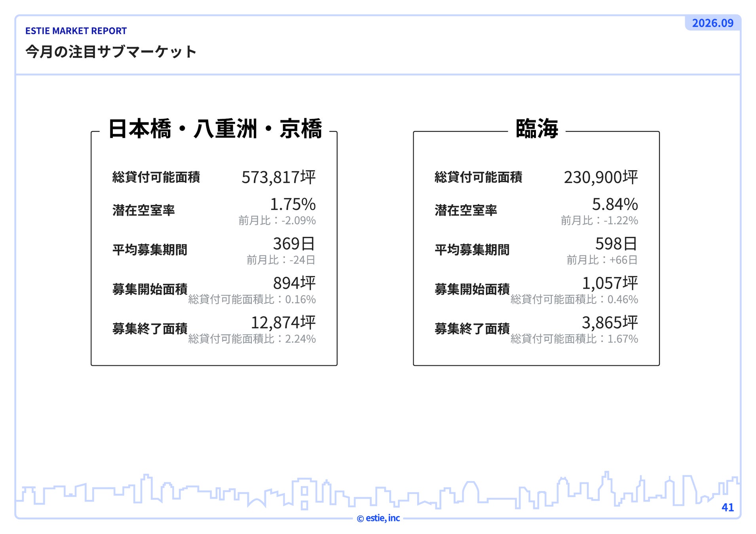Click the 前月比：+66日 note
756x534 pixels.
[602, 260]
